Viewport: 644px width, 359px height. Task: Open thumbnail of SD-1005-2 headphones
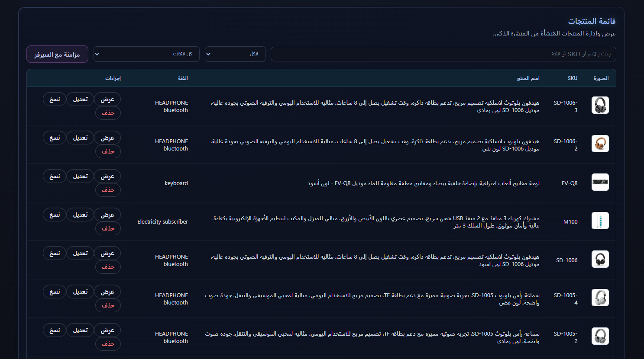pos(600,336)
